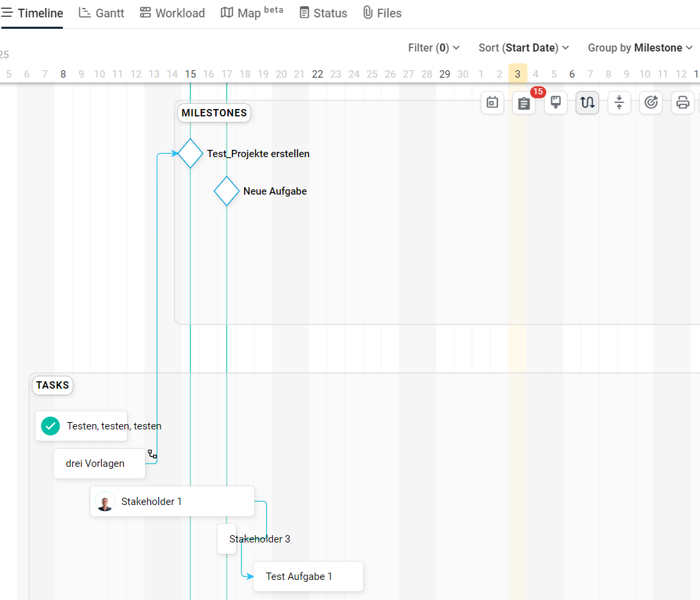This screenshot has height=600, width=700.
Task: Click the Stakeholder 1 assignee avatar
Action: pos(105,501)
